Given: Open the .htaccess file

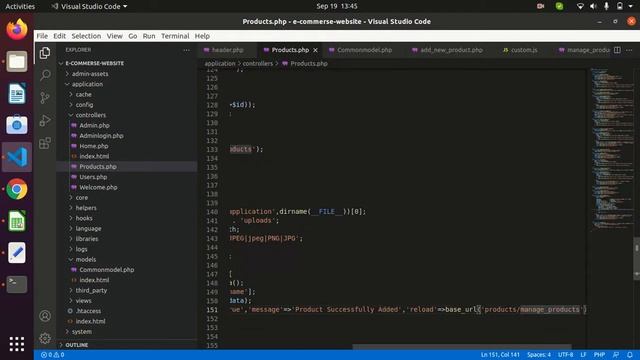Looking at the screenshot, I should click(88, 311).
